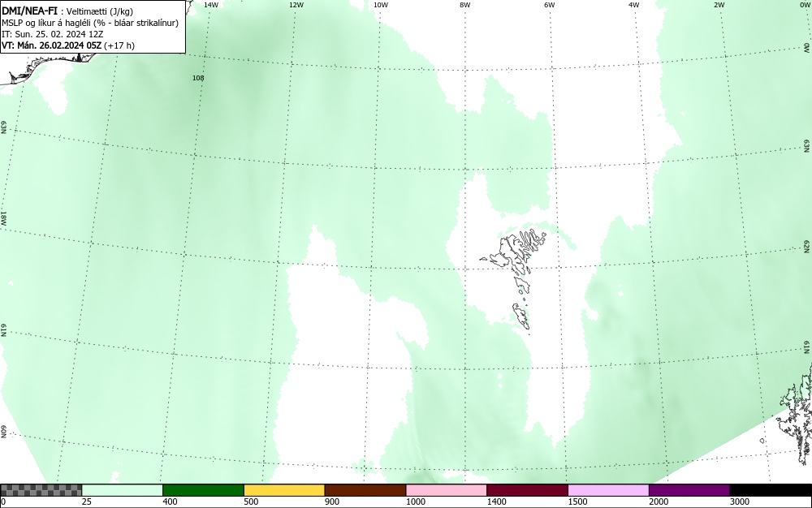Click the 2W longitude label

tap(719, 5)
